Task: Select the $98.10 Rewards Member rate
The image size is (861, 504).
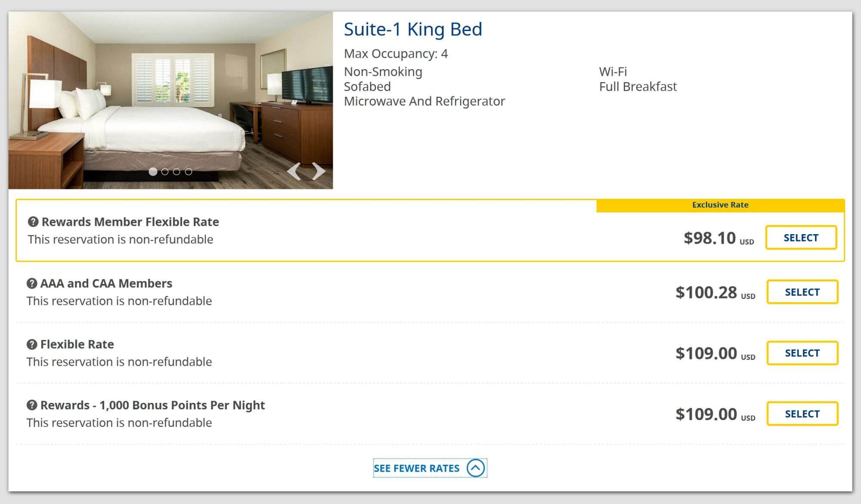Action: point(801,238)
